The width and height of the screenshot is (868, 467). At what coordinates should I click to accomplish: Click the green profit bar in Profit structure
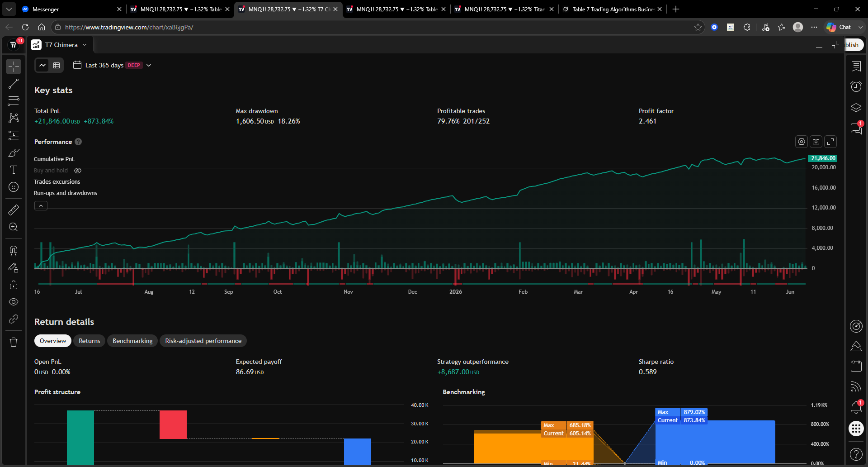coord(80,438)
